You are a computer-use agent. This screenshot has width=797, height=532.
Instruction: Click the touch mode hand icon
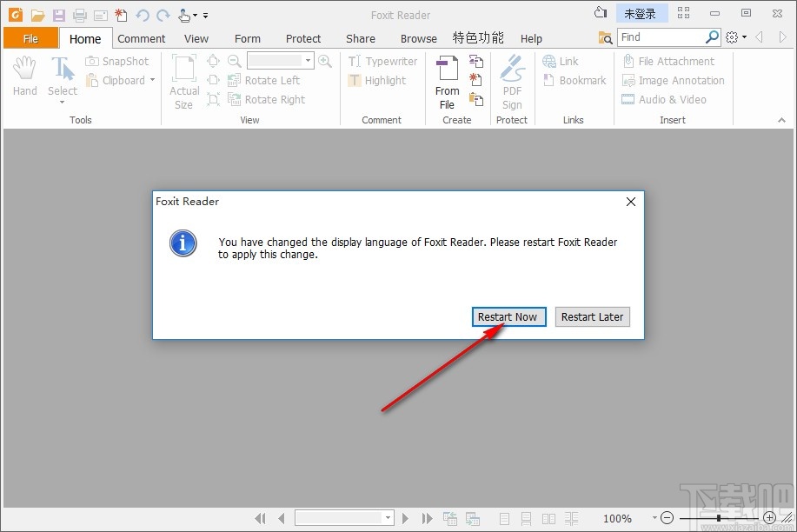pos(184,16)
